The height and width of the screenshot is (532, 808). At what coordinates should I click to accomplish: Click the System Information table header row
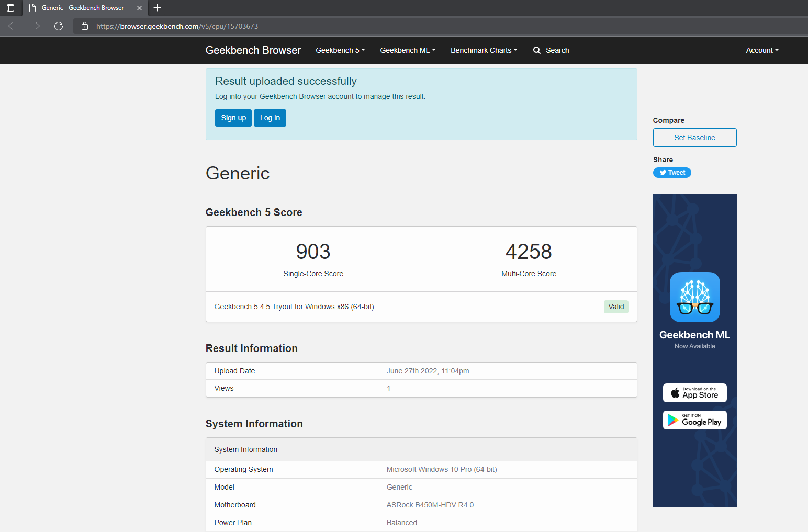tap(421, 449)
